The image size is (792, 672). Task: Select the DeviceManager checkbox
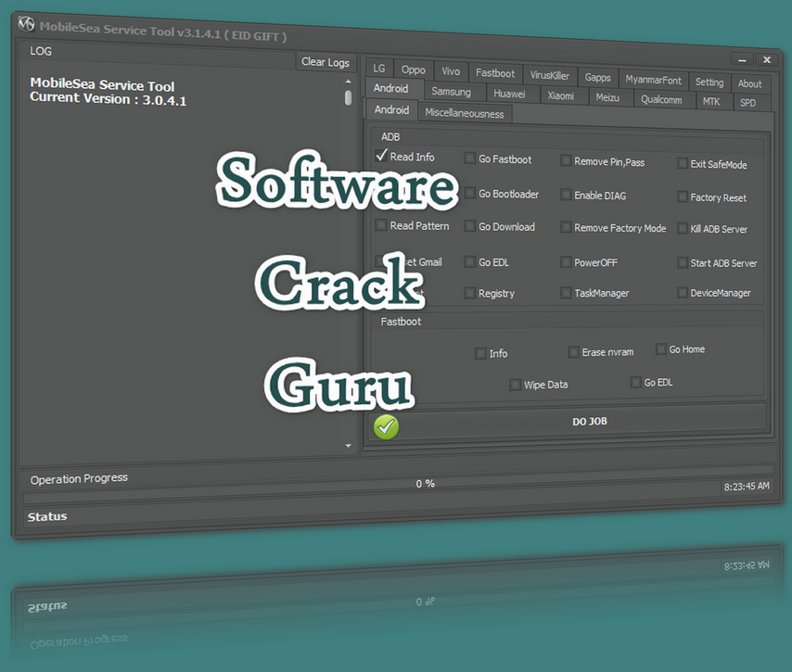683,292
